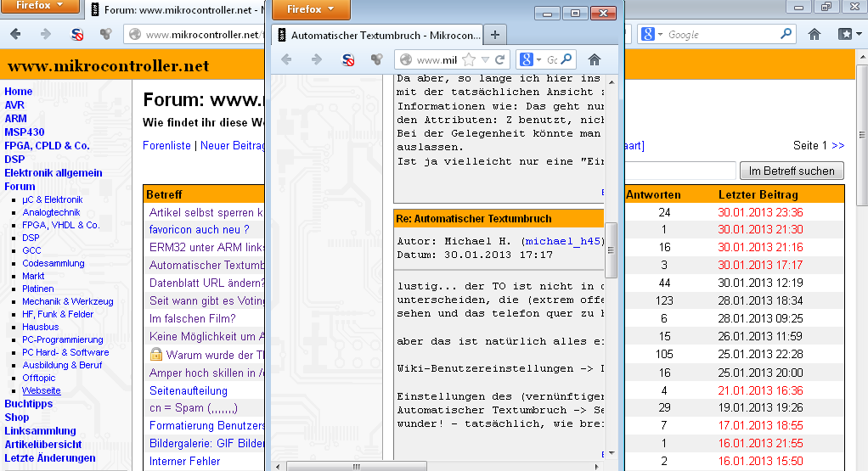
Task: Click the back arrow in the front window
Action: pyautogui.click(x=286, y=59)
